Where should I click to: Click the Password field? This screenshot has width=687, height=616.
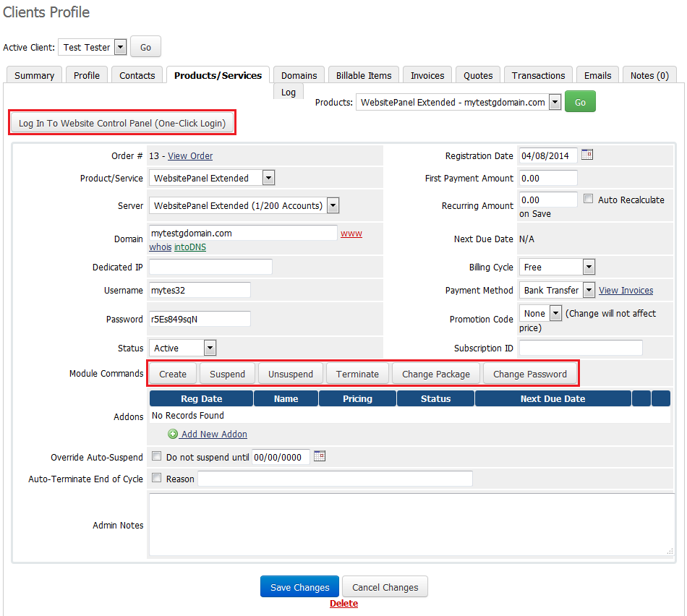pyautogui.click(x=200, y=319)
